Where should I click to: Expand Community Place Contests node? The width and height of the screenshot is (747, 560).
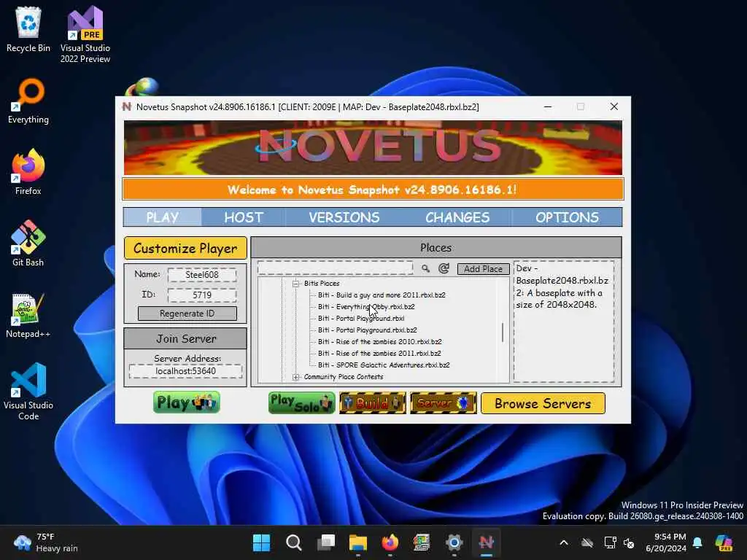pos(296,377)
